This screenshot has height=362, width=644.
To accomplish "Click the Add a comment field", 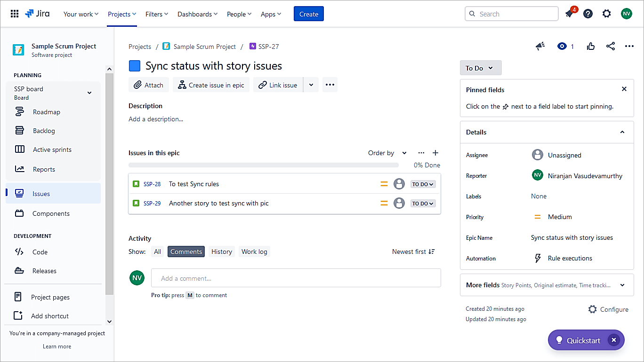I will pyautogui.click(x=296, y=278).
